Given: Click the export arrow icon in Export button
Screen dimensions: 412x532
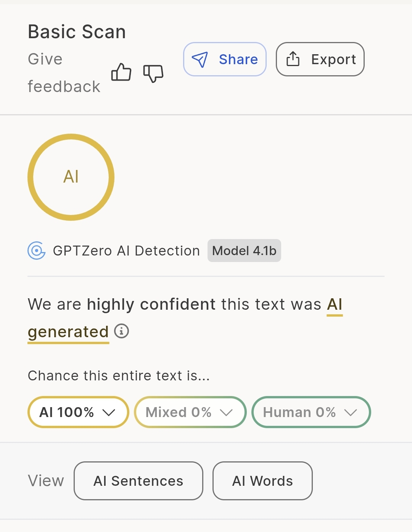Looking at the screenshot, I should (293, 59).
